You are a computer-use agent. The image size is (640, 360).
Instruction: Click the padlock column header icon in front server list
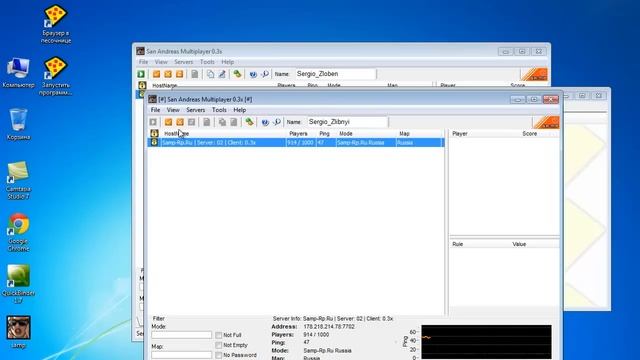[x=154, y=133]
